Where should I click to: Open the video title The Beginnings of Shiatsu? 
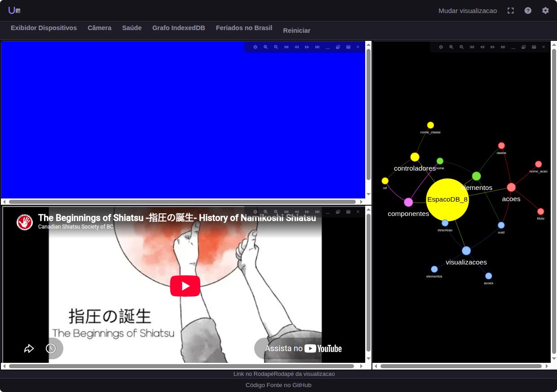(x=177, y=218)
